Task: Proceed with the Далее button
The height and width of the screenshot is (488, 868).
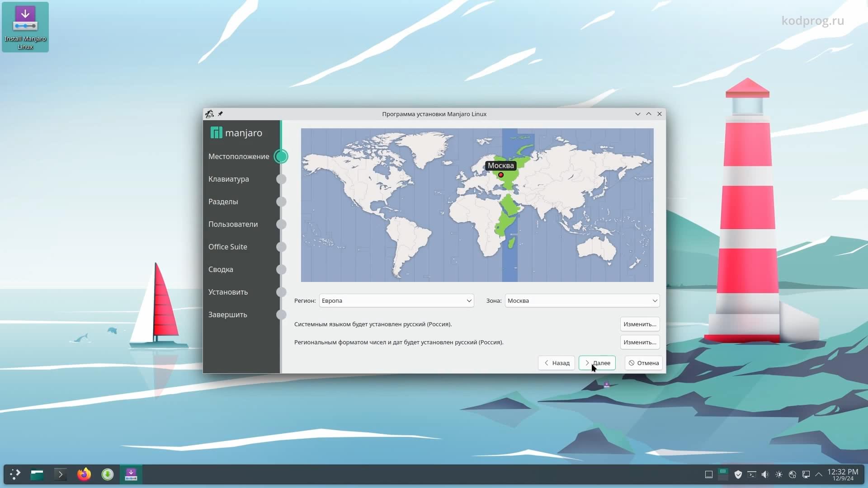Action: click(597, 363)
